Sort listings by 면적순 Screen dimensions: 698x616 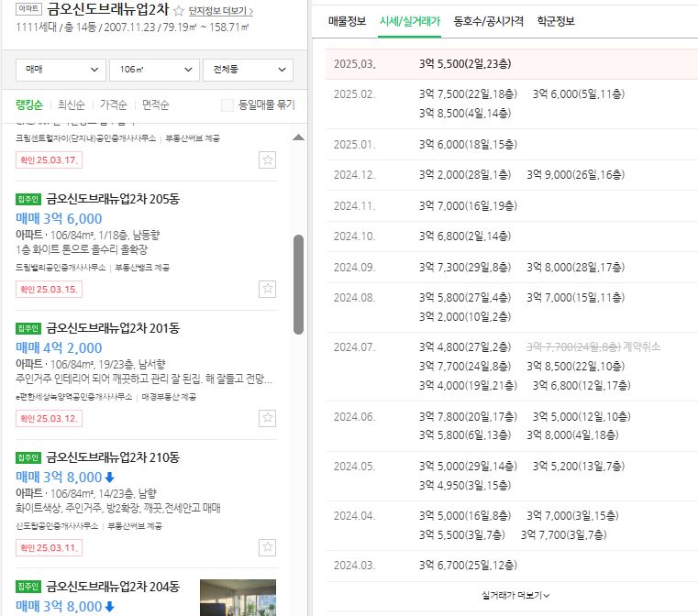click(x=155, y=105)
